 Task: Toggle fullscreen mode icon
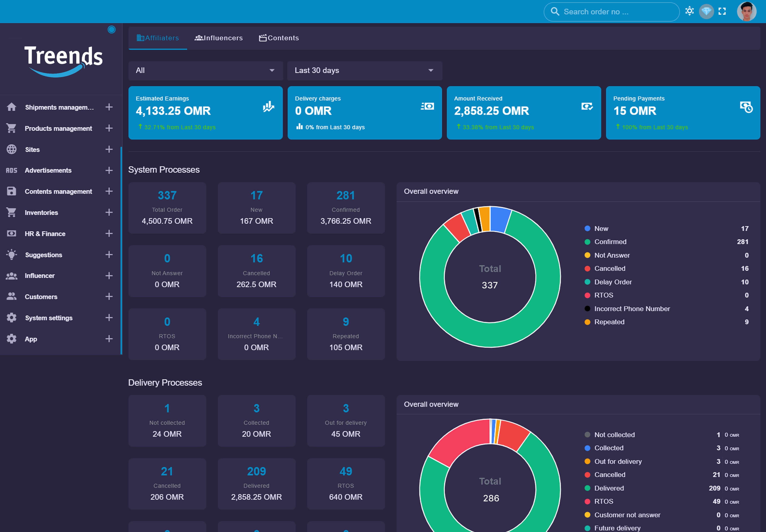(722, 12)
